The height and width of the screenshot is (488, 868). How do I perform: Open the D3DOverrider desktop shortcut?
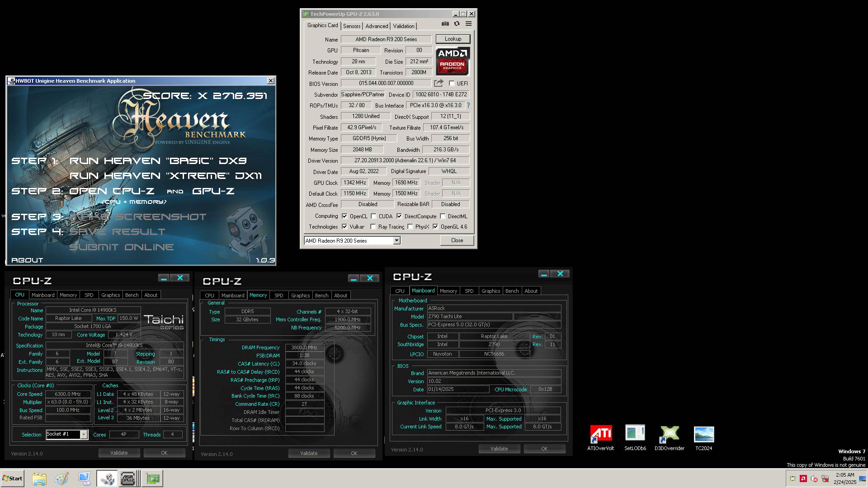point(670,438)
